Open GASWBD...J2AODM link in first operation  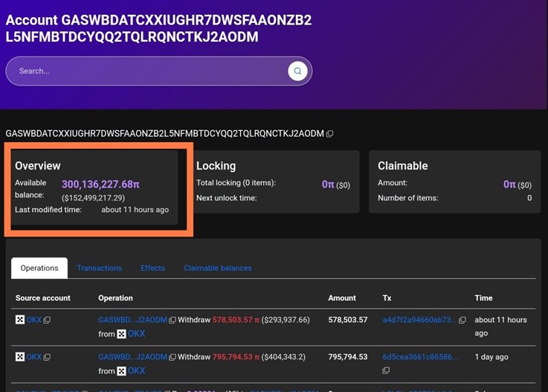coord(132,320)
